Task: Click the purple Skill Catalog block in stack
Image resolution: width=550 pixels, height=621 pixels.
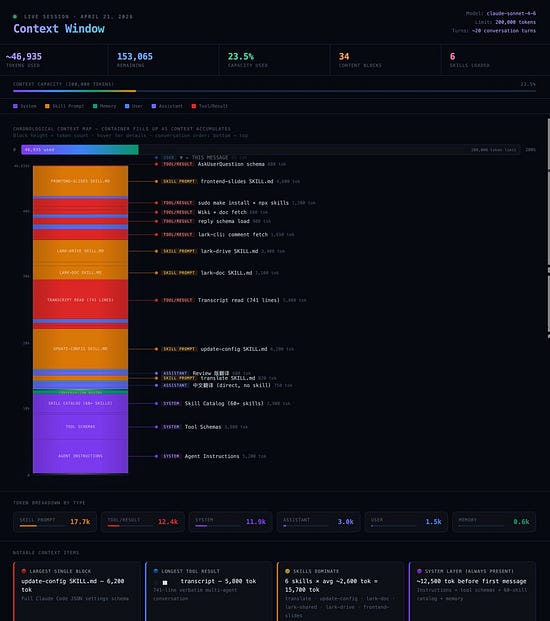Action: pos(80,404)
